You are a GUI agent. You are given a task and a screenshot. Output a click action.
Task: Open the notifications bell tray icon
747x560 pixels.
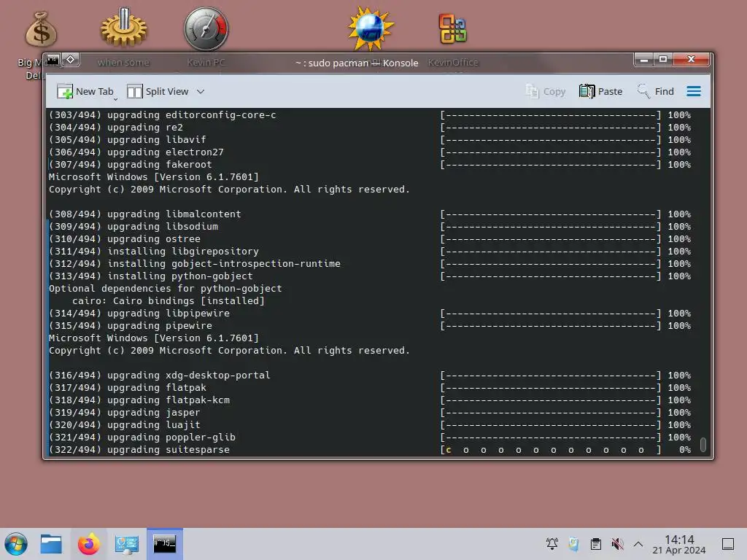point(552,544)
